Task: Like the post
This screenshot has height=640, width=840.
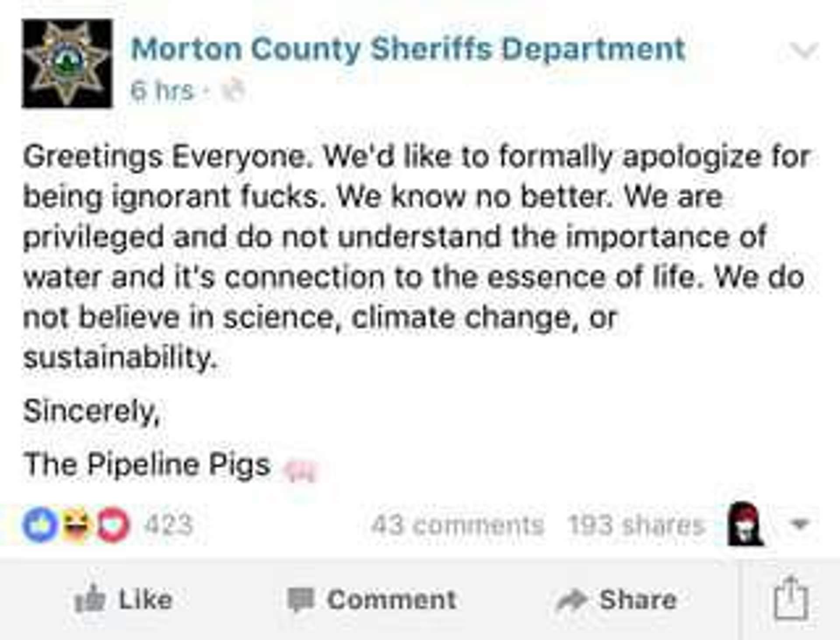Action: pyautogui.click(x=124, y=599)
